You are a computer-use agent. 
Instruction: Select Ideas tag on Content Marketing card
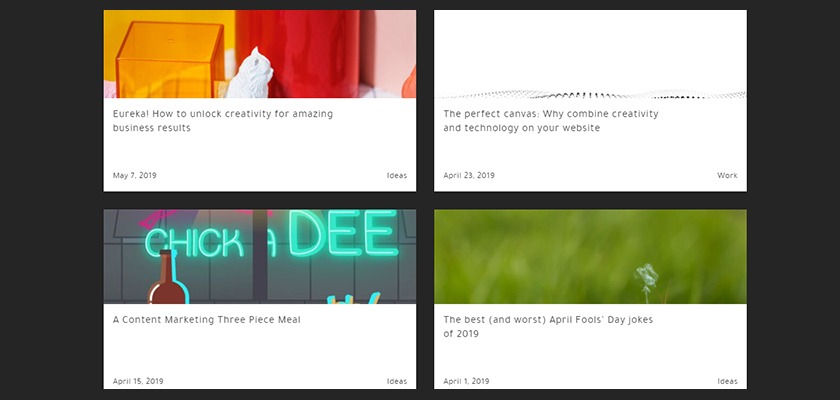pos(397,381)
